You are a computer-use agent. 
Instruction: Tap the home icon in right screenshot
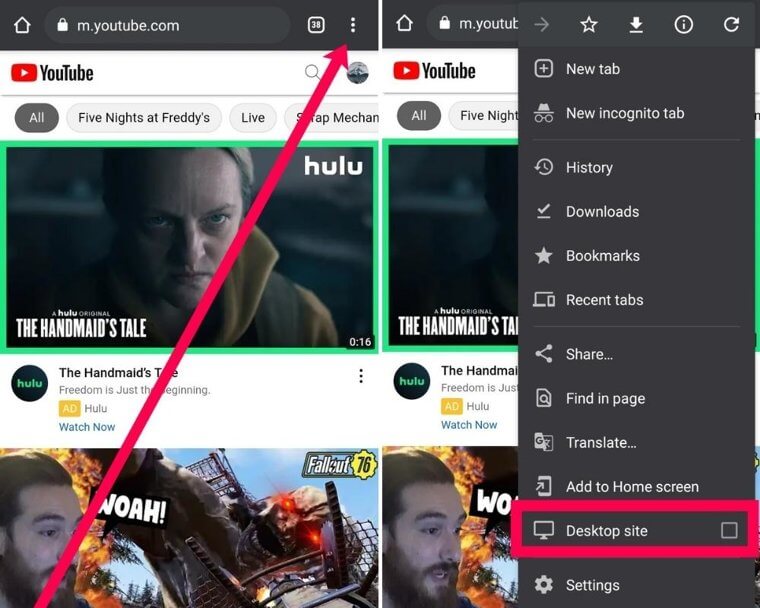point(404,23)
